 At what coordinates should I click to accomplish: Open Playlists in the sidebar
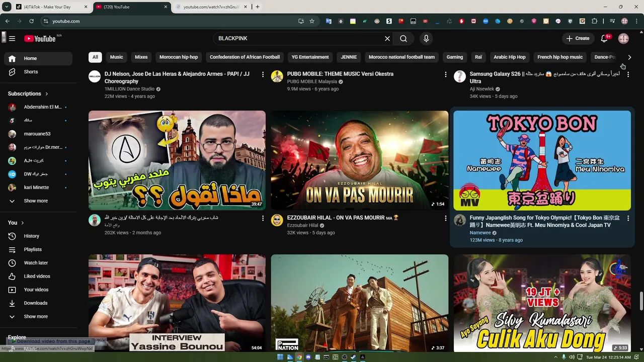[x=38, y=249]
